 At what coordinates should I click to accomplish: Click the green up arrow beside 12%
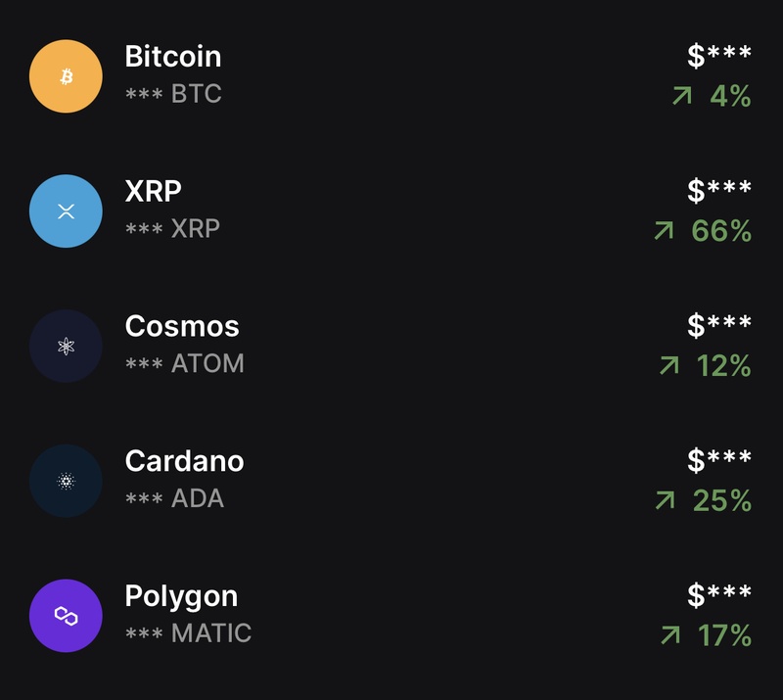(x=669, y=366)
